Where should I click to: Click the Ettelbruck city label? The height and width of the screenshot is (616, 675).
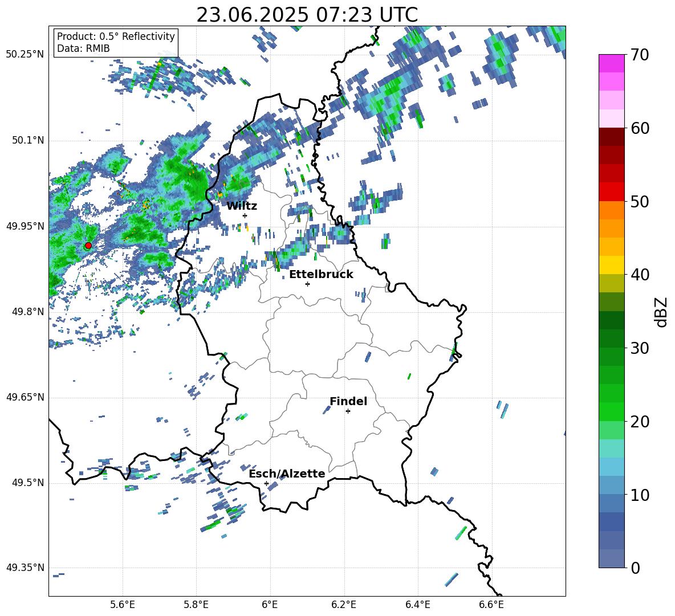pos(321,274)
